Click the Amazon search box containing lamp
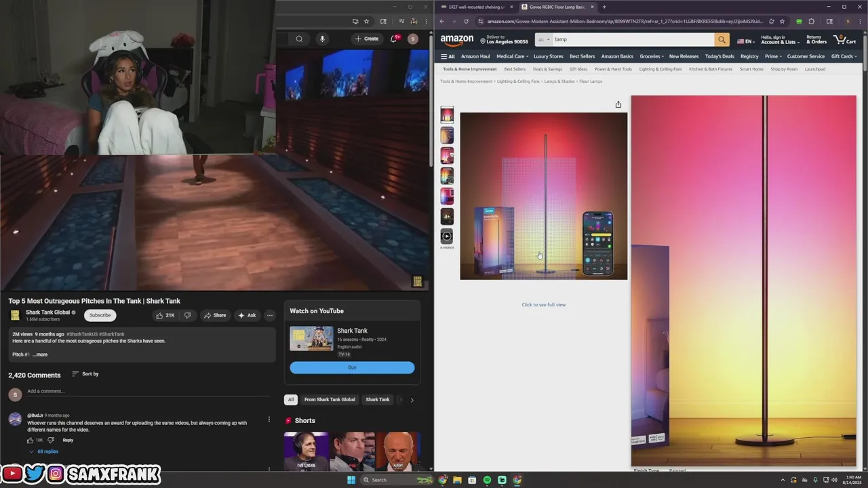This screenshot has width=868, height=488. (x=633, y=39)
